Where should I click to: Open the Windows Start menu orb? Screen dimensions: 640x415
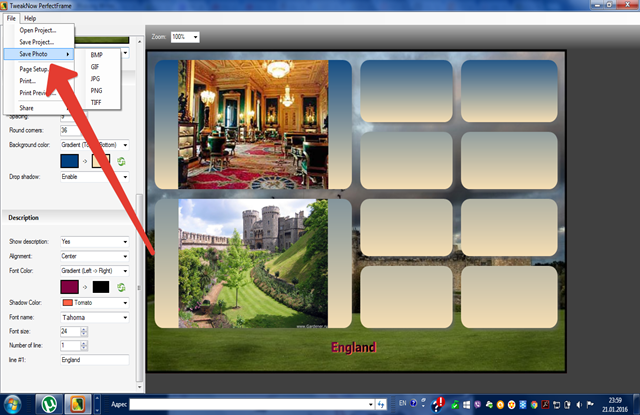pos(15,404)
